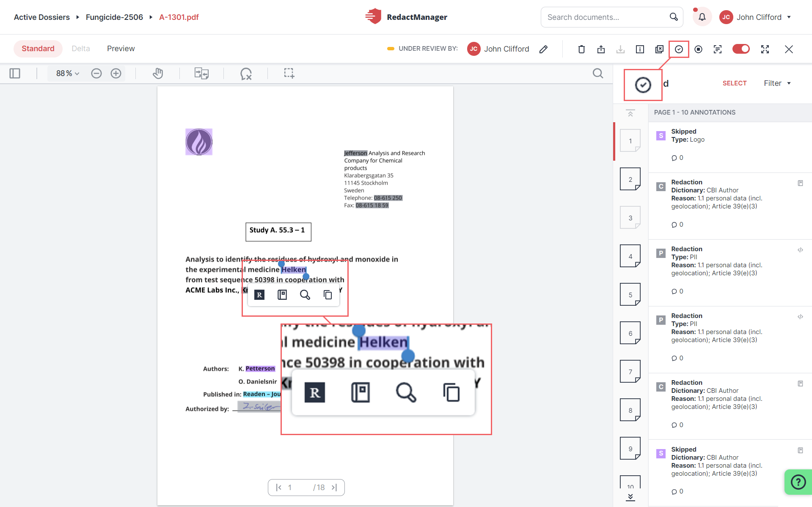Click the download icon in the top toolbar
Screen dimensions: 812x507
click(x=620, y=49)
